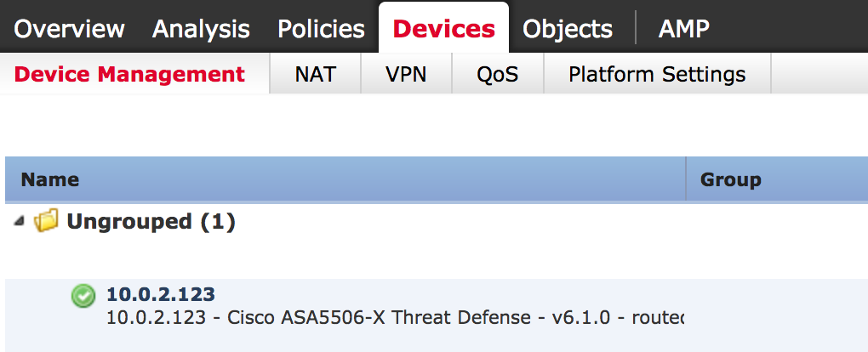The image size is (868, 352).
Task: Select the Device Management subtab
Action: tap(130, 74)
